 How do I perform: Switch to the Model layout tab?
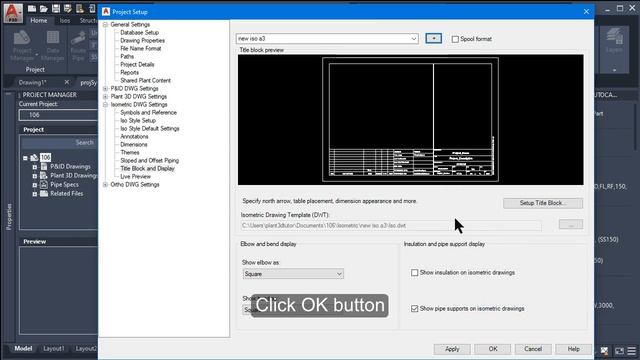pyautogui.click(x=23, y=349)
